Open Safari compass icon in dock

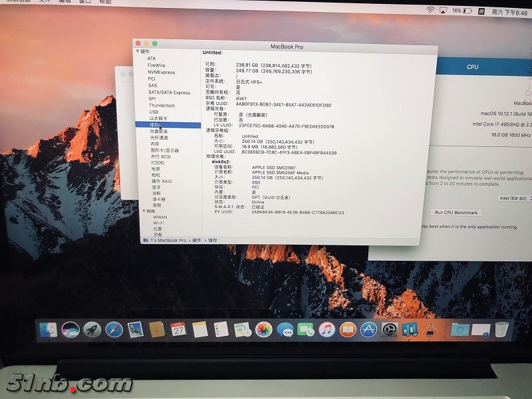[114, 329]
